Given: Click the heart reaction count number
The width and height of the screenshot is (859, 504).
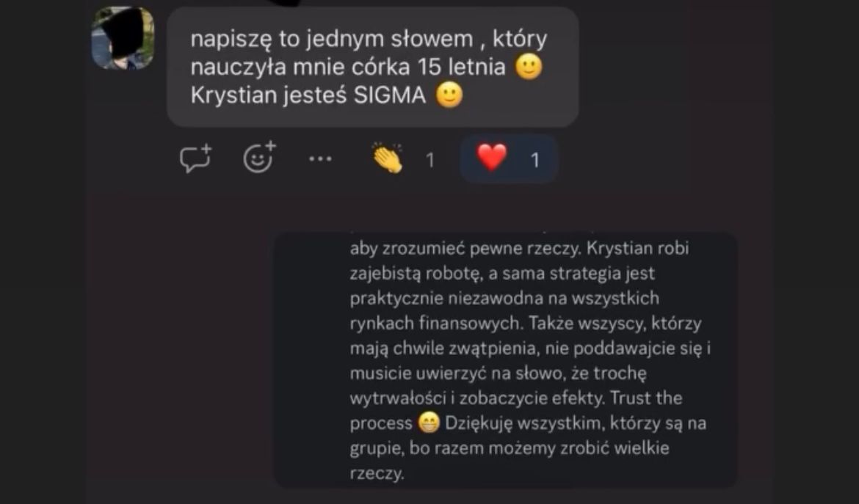Looking at the screenshot, I should (x=535, y=160).
